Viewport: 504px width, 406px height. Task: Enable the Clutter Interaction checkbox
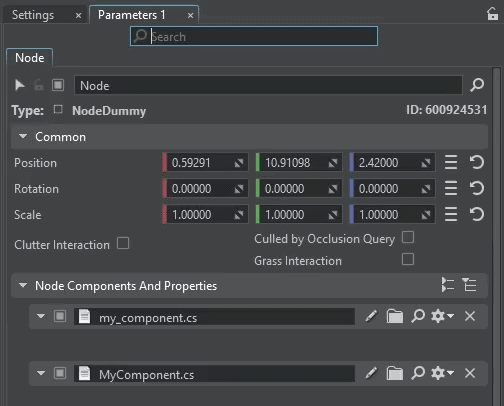tap(123, 243)
